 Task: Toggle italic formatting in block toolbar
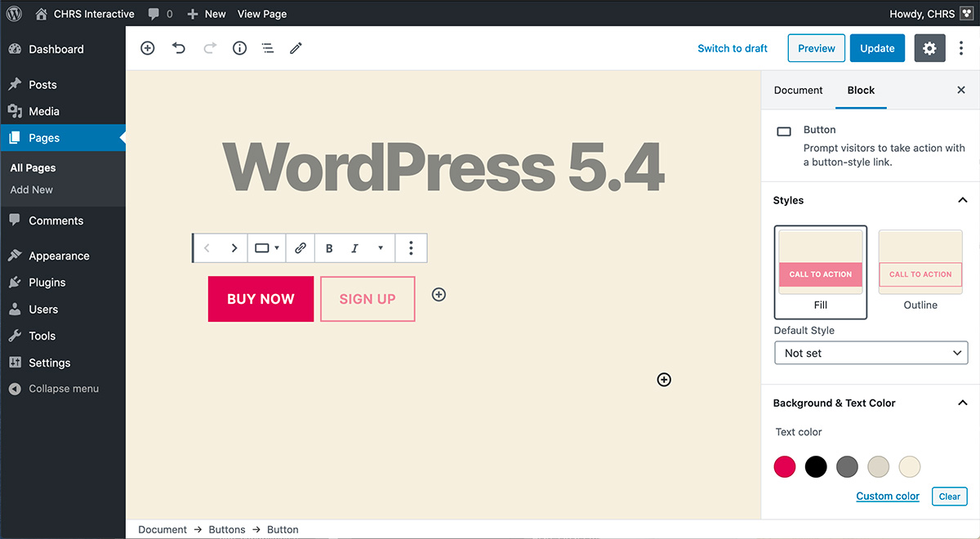[354, 248]
